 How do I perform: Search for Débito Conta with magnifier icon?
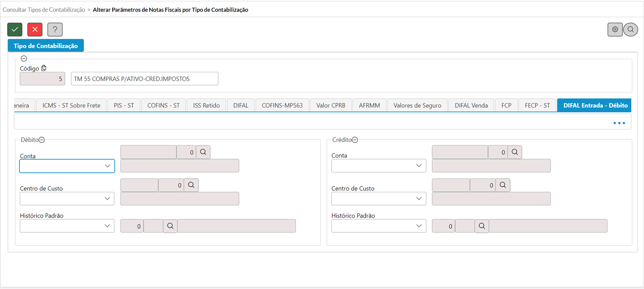tap(203, 152)
